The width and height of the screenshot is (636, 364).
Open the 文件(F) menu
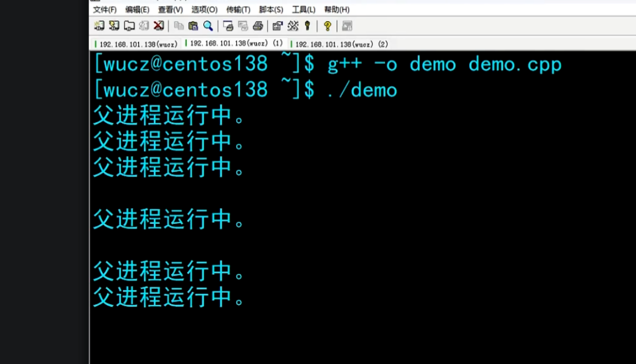(x=105, y=9)
